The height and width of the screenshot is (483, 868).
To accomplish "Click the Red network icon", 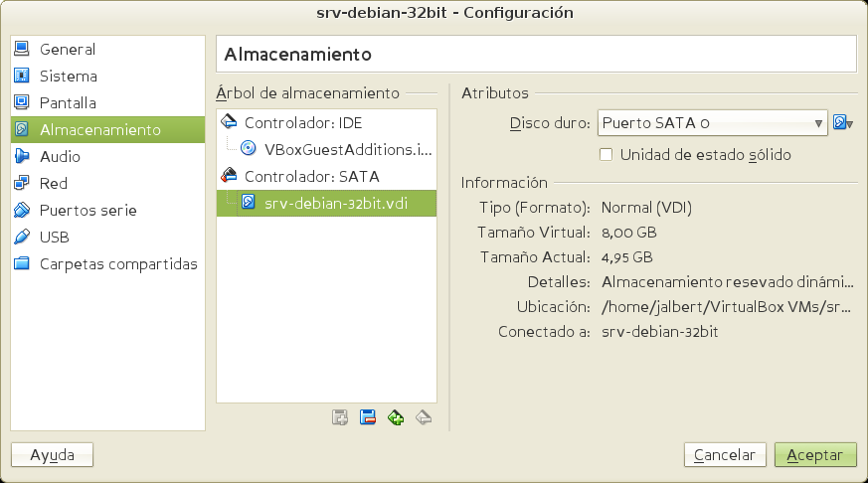I will click(22, 183).
